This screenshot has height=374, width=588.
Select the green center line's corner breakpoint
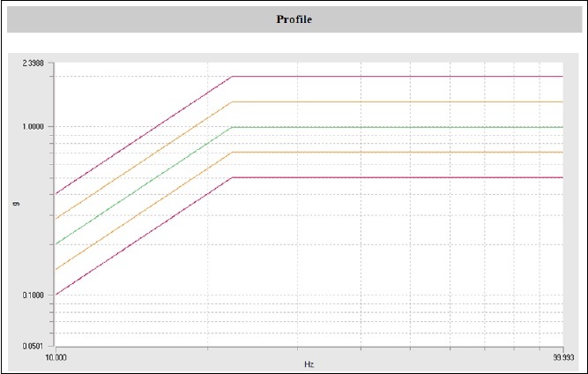[232, 127]
